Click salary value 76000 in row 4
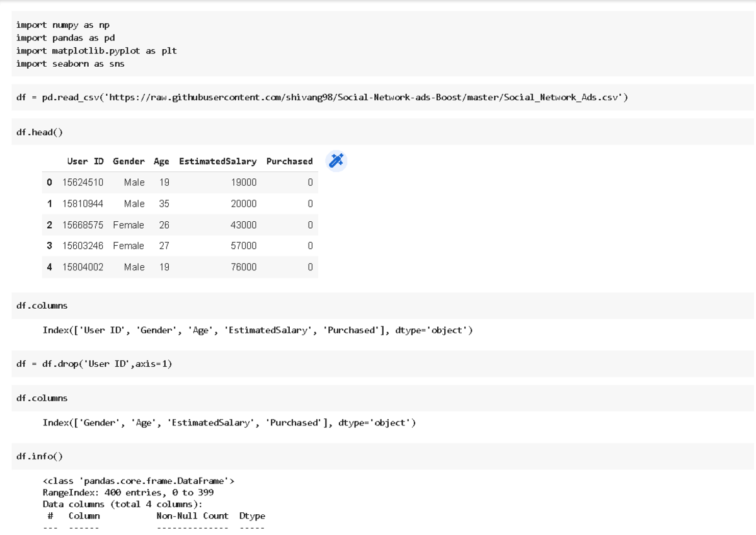Image resolution: width=756 pixels, height=535 pixels. click(x=244, y=267)
